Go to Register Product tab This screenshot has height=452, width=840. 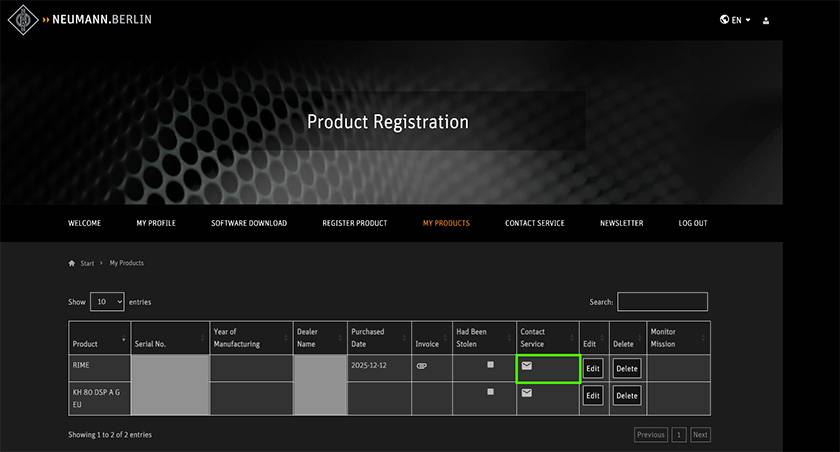354,223
